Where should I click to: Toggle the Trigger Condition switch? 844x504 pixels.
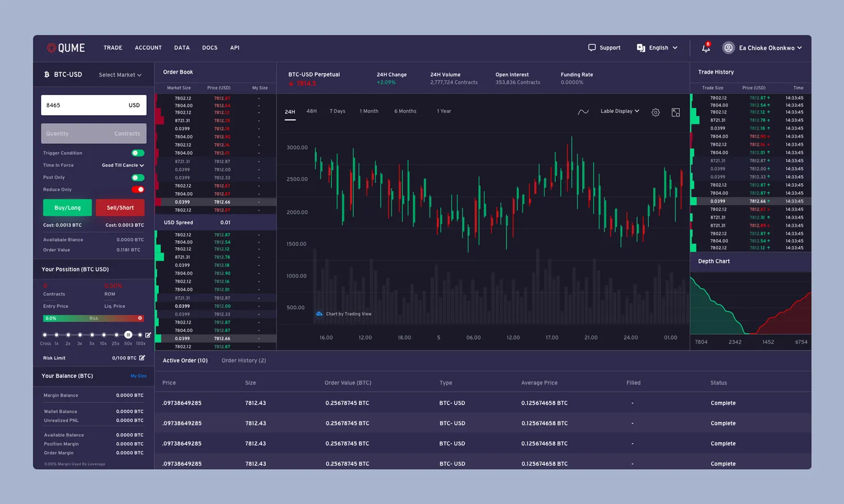tap(138, 153)
